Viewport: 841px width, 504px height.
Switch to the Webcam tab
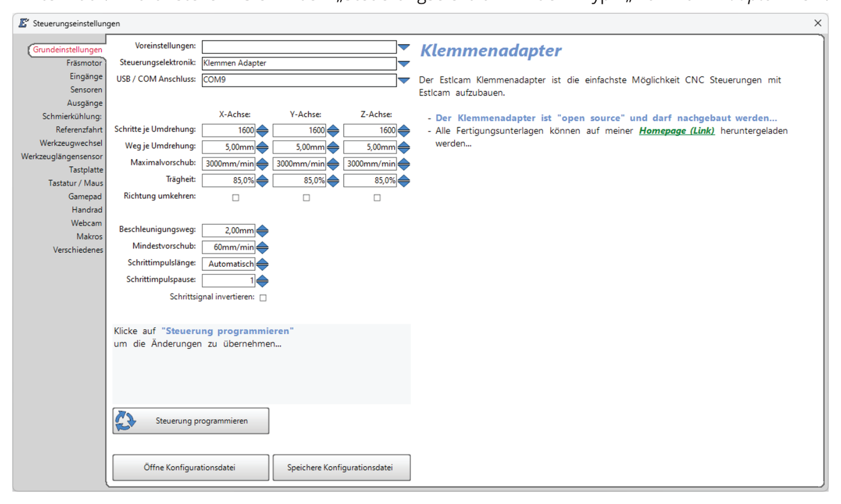(87, 223)
